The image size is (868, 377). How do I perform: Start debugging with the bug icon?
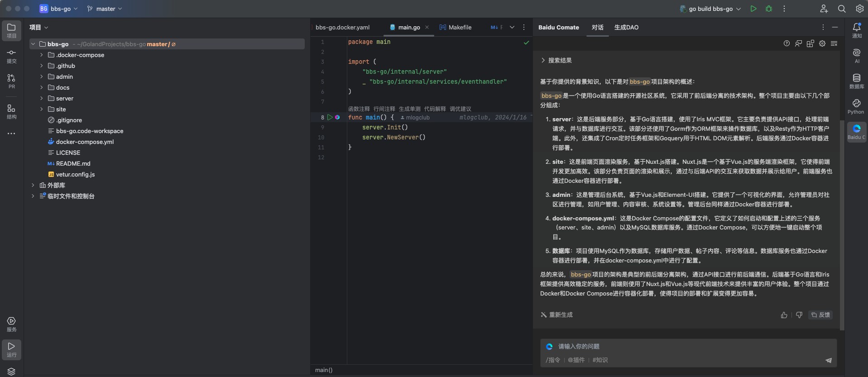click(769, 9)
